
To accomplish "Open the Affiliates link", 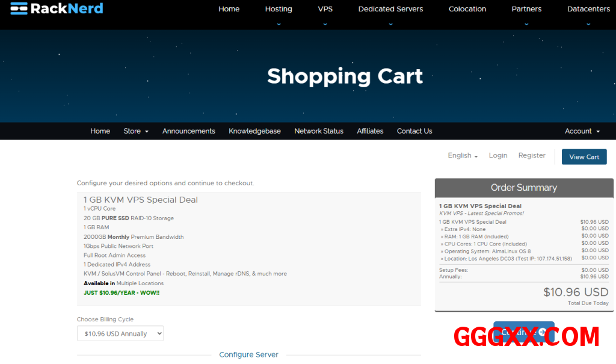I will (x=370, y=131).
